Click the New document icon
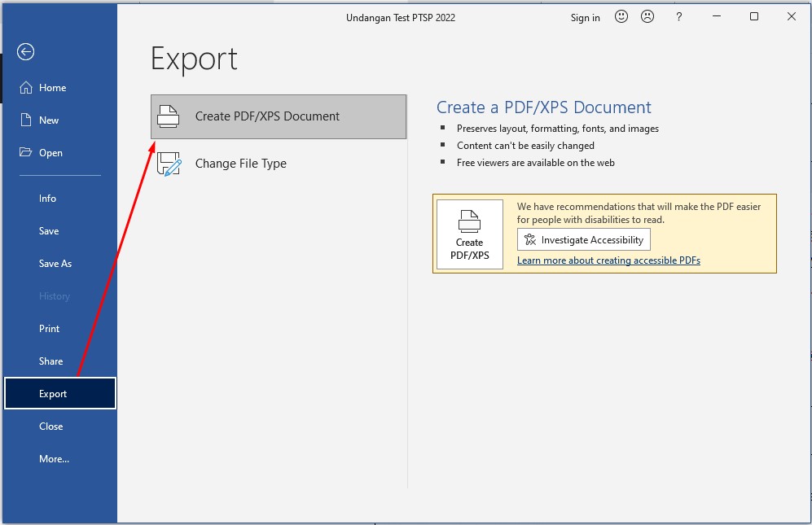 pyautogui.click(x=26, y=120)
